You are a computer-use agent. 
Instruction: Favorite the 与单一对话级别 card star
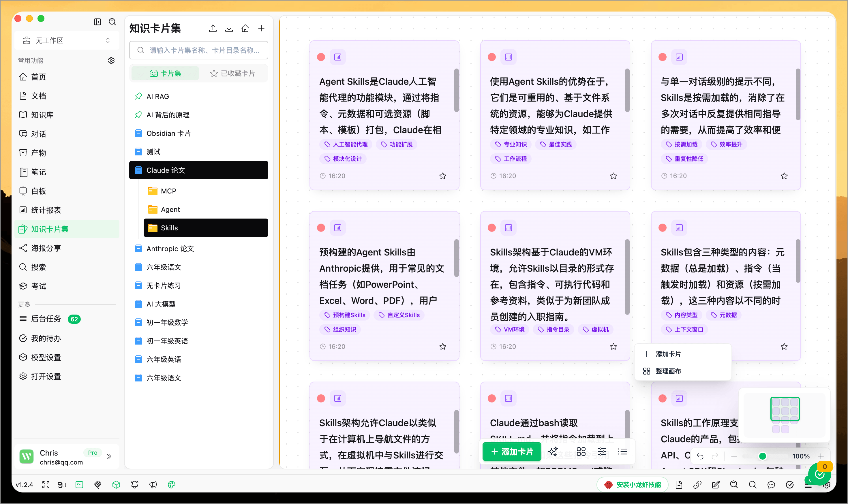point(784,176)
